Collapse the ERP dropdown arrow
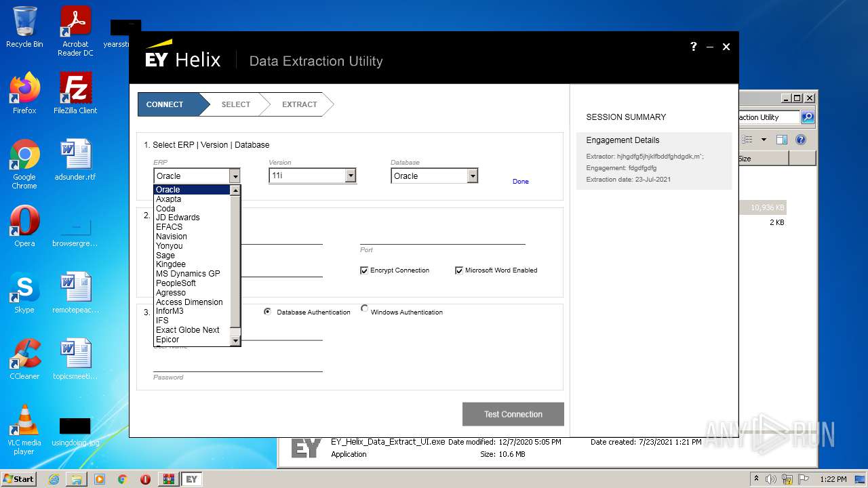The height and width of the screenshot is (488, 868). click(235, 176)
